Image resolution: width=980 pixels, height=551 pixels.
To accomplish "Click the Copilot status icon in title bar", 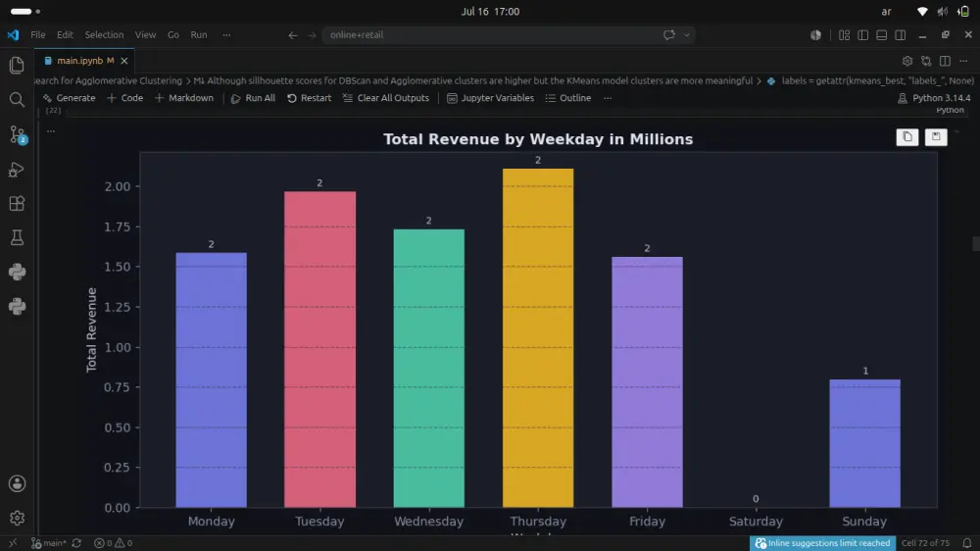I will 815,35.
